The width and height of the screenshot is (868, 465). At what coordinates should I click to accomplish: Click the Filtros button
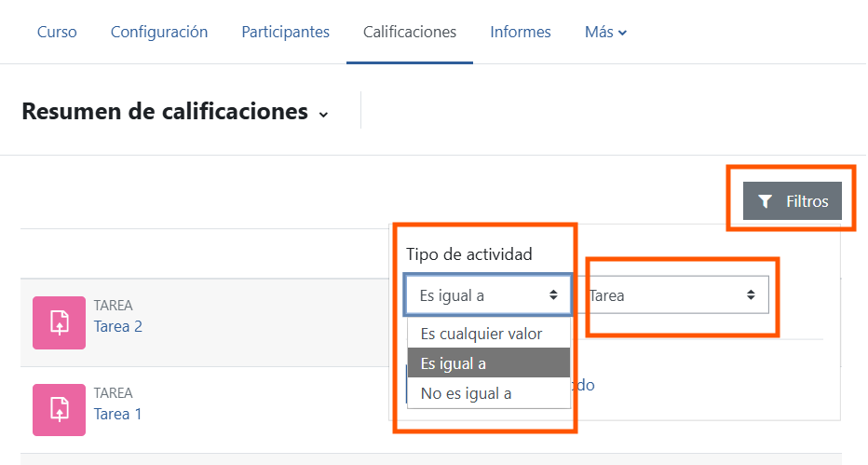[x=793, y=201]
